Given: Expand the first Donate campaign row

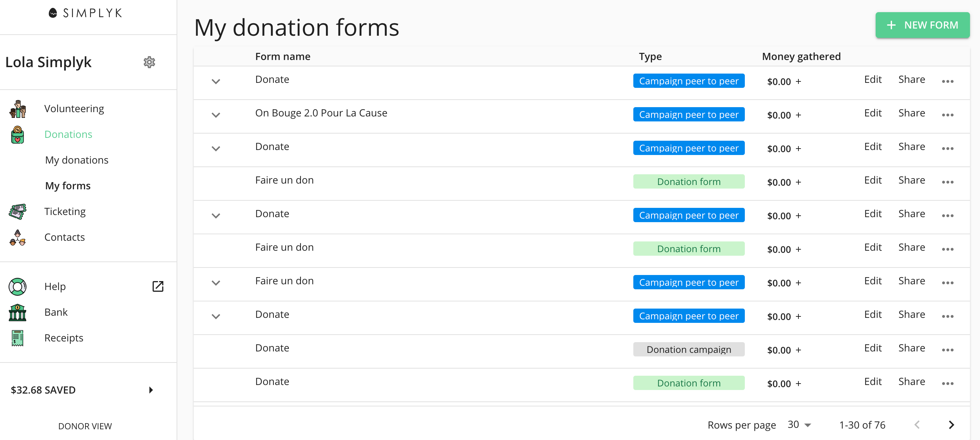Looking at the screenshot, I should (216, 81).
